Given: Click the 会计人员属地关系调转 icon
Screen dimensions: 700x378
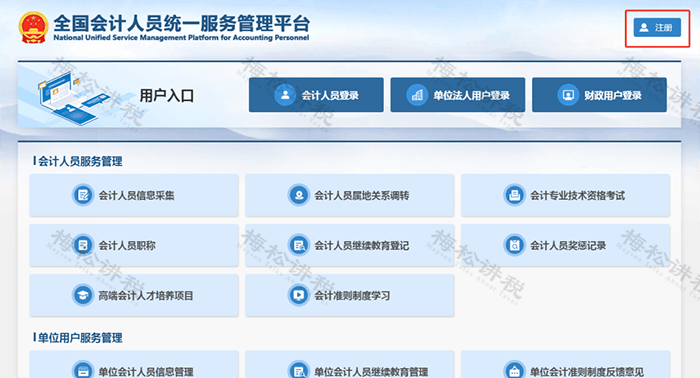Looking at the screenshot, I should pyautogui.click(x=299, y=195).
